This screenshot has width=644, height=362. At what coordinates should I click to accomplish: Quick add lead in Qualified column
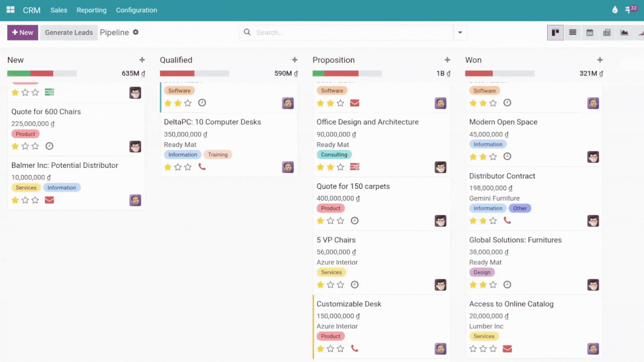pyautogui.click(x=294, y=60)
